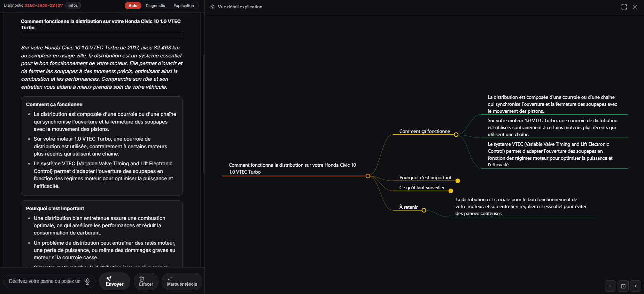Viewport: 644px width, 294px height.
Task: Click the 'Comment ça fonctionne' card heading in chat
Action: click(x=54, y=104)
